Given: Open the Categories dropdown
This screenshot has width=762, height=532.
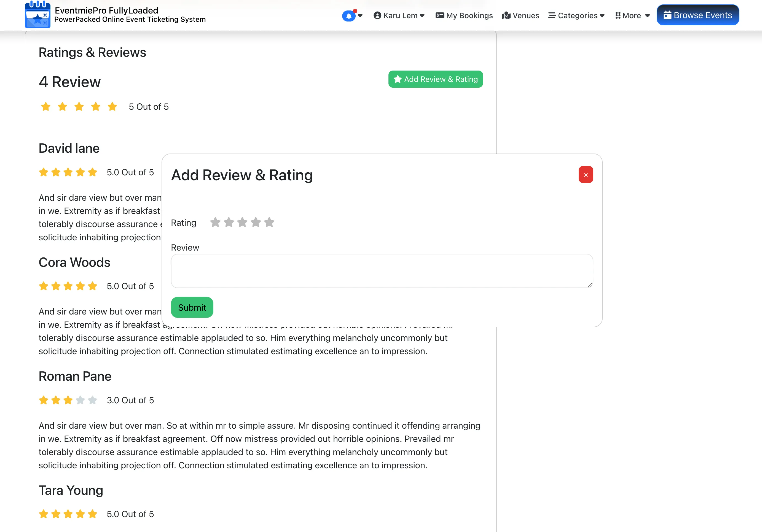Looking at the screenshot, I should point(576,15).
